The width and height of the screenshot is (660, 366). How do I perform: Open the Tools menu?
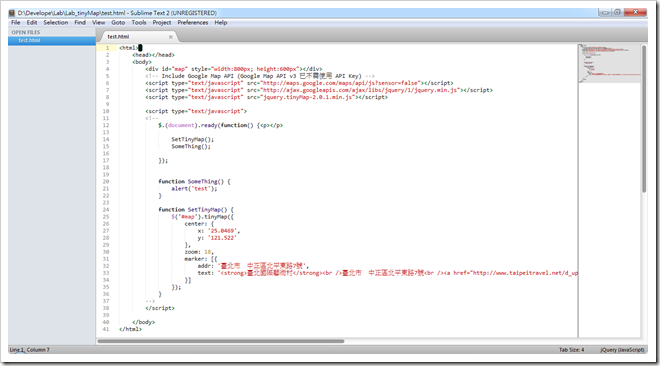(139, 22)
